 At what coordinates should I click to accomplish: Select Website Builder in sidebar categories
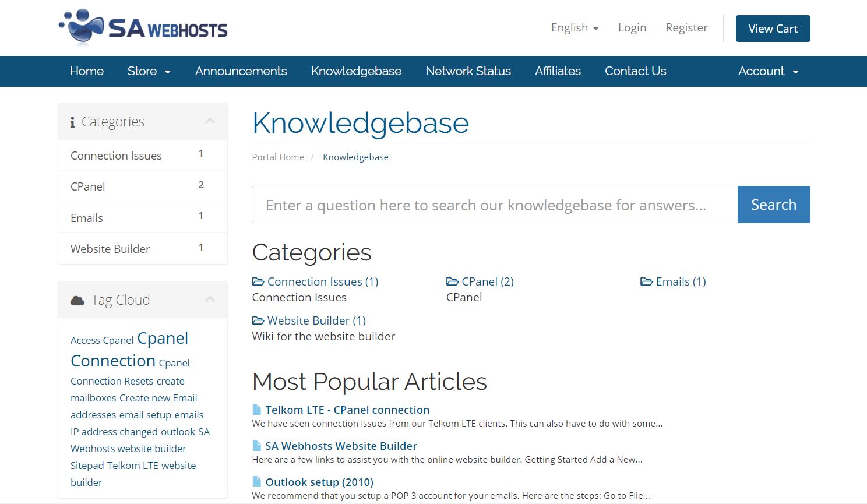143,249
